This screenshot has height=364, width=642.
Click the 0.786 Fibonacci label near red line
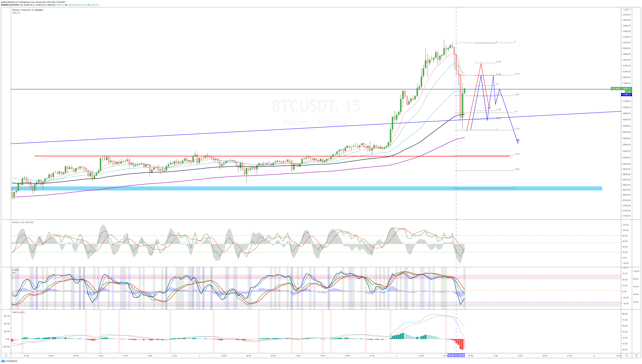click(x=517, y=154)
